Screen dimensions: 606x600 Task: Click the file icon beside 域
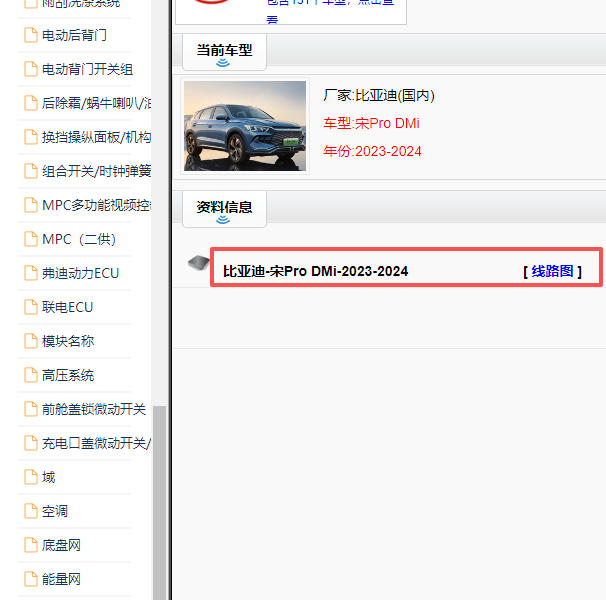[x=31, y=477]
